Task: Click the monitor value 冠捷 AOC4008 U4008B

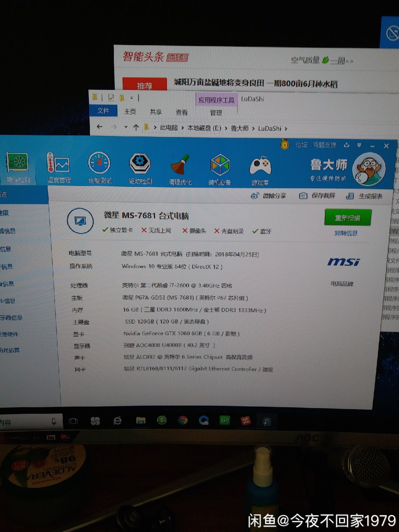Action: coord(169,345)
